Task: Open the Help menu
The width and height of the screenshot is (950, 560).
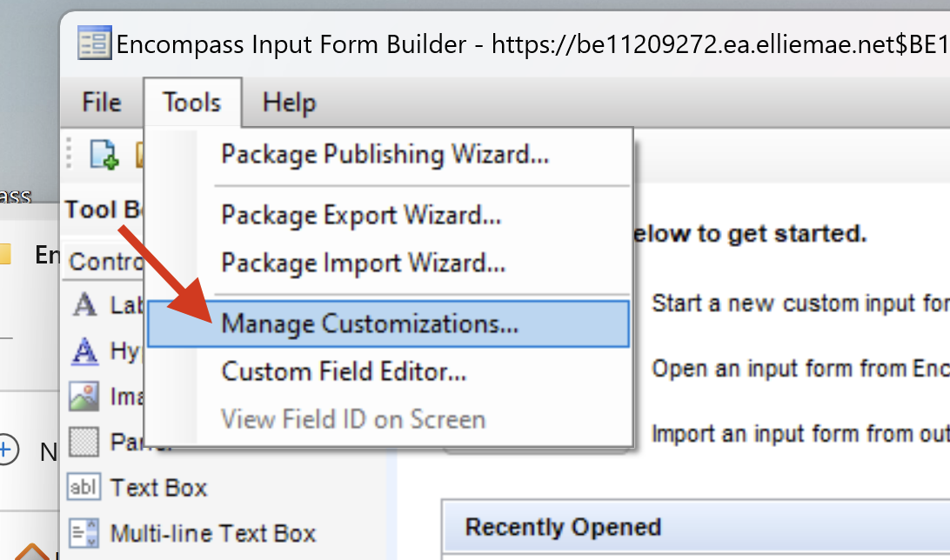Action: click(x=289, y=103)
